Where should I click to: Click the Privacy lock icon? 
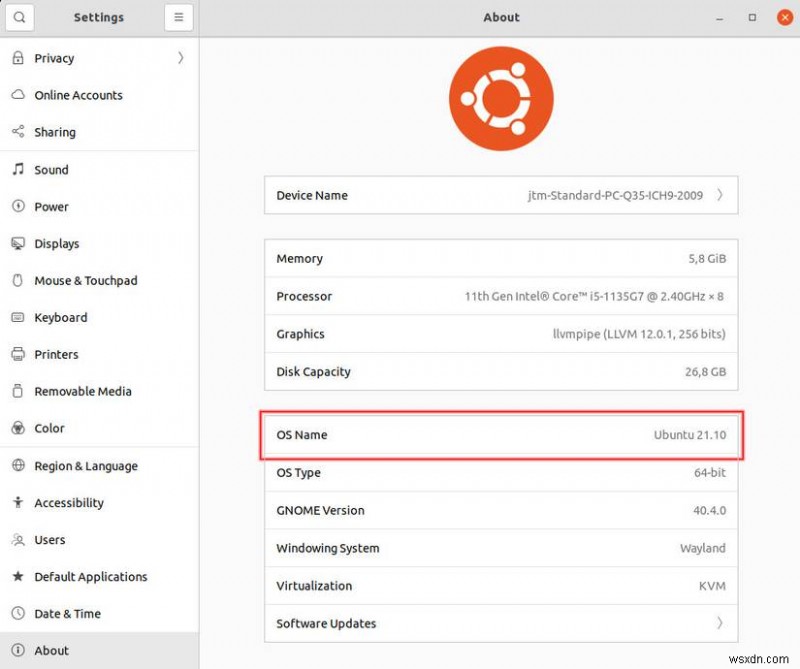click(x=18, y=58)
